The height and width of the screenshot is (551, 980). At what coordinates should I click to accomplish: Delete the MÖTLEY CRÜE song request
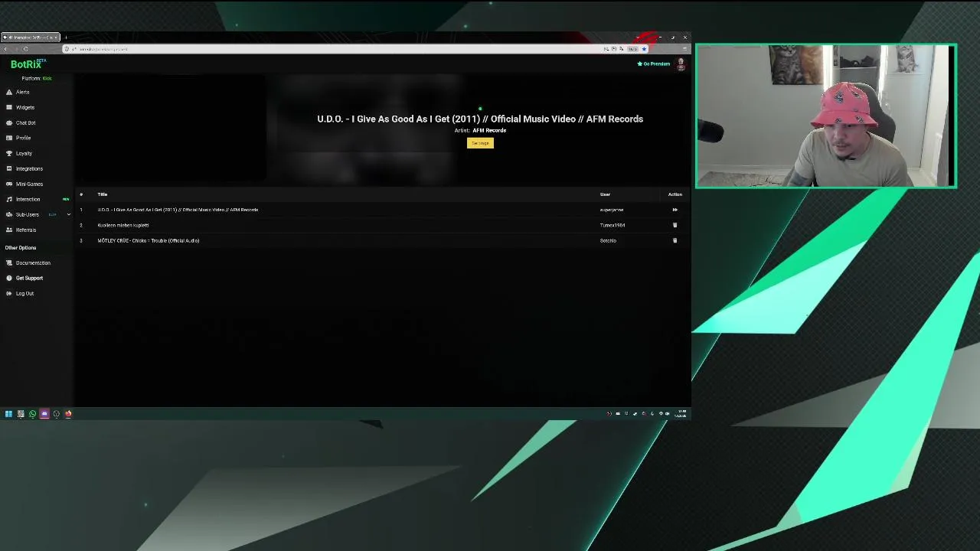tap(675, 240)
